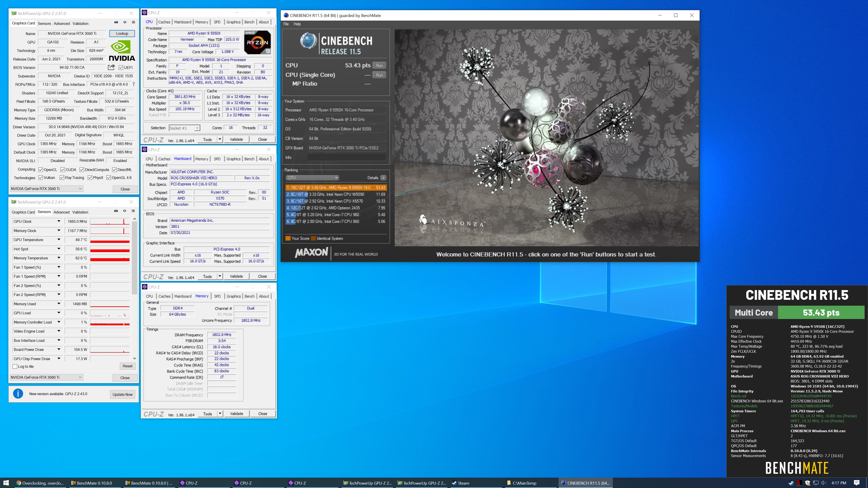This screenshot has height=488, width=868.
Task: Open hamburger menu in GPU-Z Graphics Card window
Action: pyautogui.click(x=133, y=22)
